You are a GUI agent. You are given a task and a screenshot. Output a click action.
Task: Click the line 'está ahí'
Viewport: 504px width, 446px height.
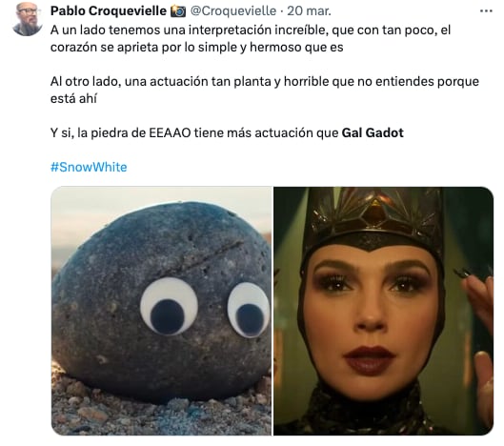tap(73, 98)
